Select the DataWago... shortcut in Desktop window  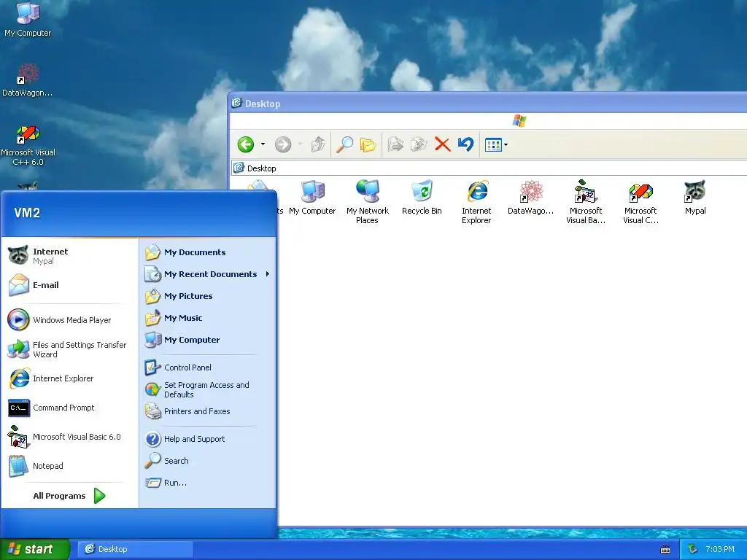(531, 198)
